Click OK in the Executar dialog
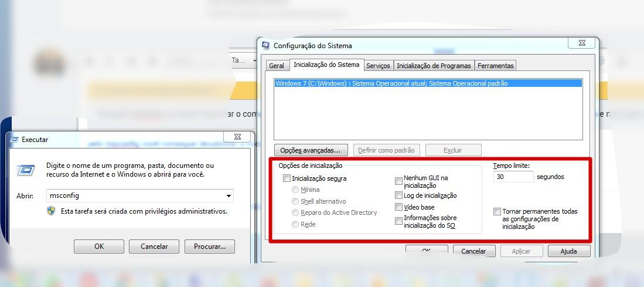Viewport: 644px width, 287px height. click(99, 247)
